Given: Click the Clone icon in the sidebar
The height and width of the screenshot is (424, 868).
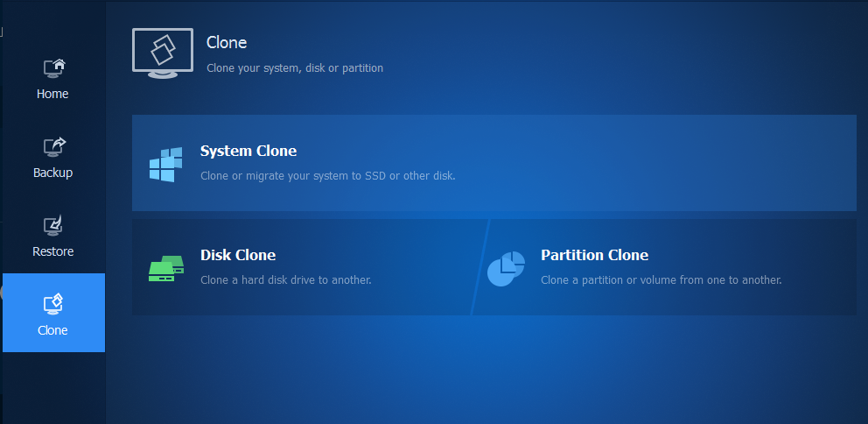Looking at the screenshot, I should pyautogui.click(x=53, y=304).
